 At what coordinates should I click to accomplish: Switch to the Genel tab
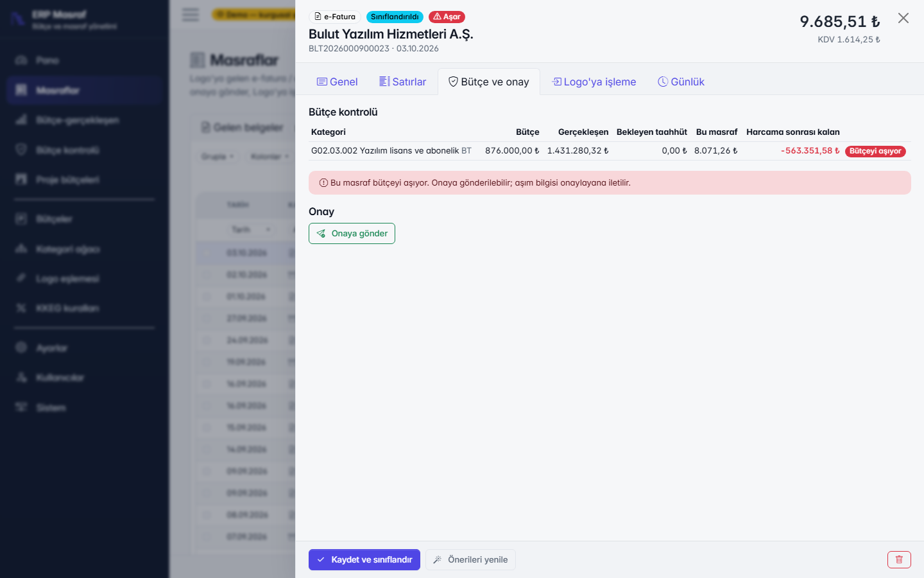point(338,82)
